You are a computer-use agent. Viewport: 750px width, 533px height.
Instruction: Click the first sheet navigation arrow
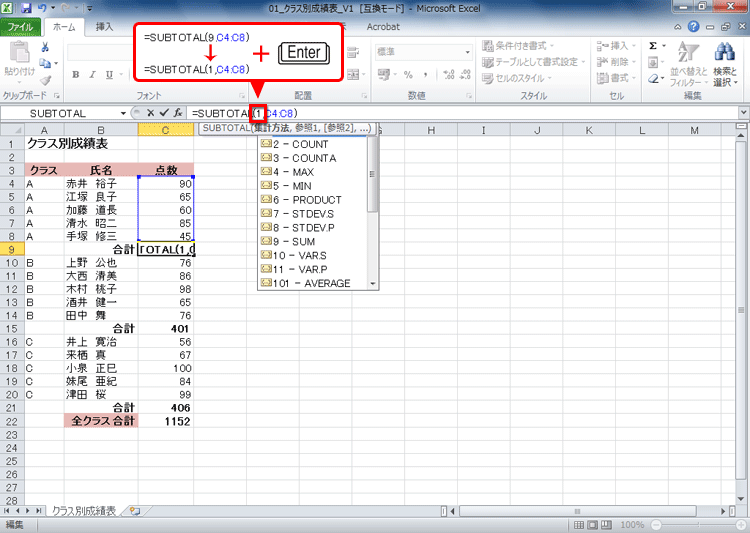tap(7, 511)
